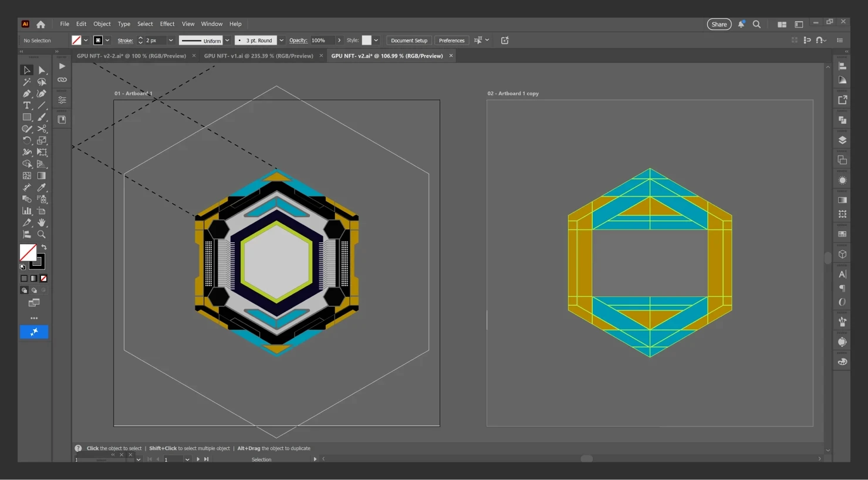868x480 pixels.
Task: Select the Type tool
Action: 26,106
